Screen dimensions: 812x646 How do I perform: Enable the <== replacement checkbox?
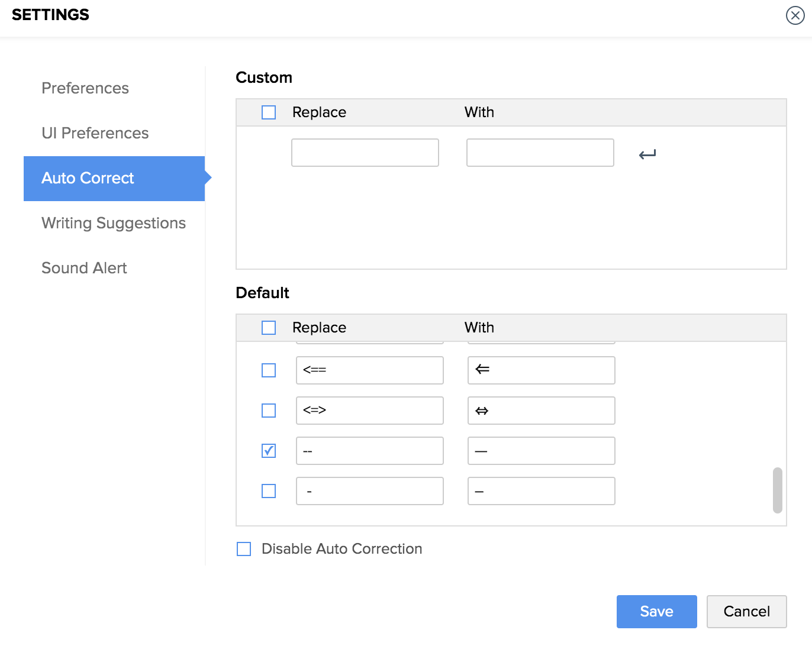coord(269,370)
